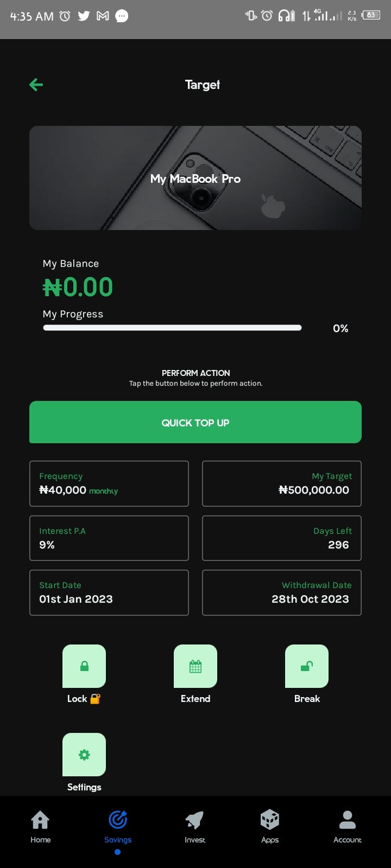Tap the Break unlock icon
The image size is (391, 868).
click(307, 666)
